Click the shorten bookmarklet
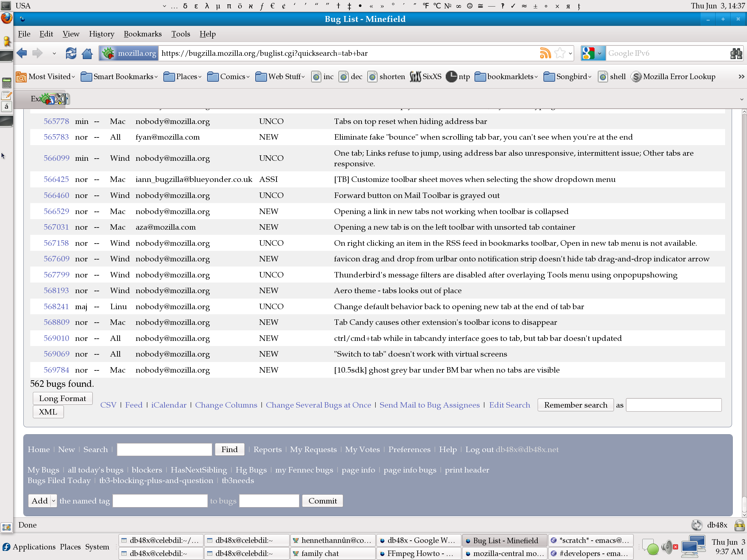The width and height of the screenshot is (747, 560). point(386,77)
